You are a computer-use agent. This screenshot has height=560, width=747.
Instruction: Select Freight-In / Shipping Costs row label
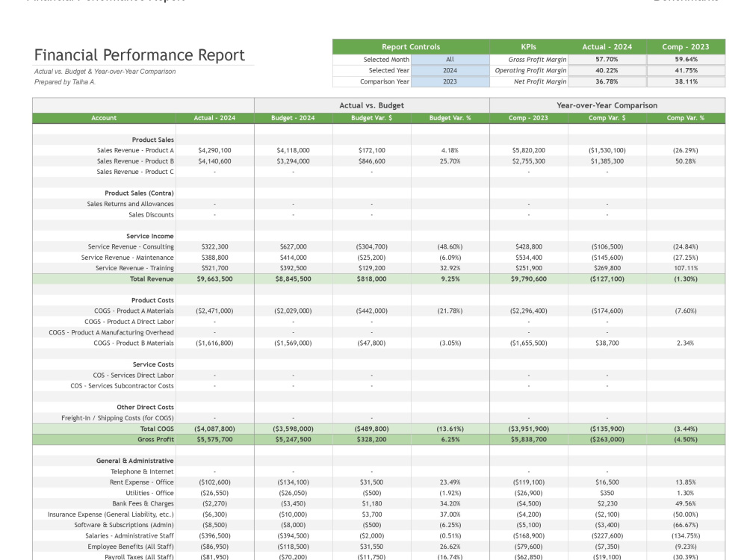pos(117,418)
